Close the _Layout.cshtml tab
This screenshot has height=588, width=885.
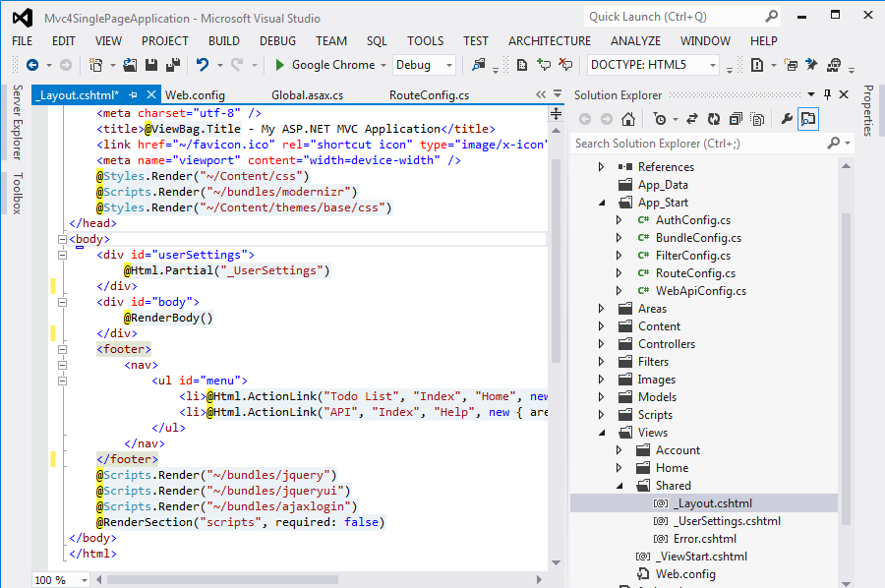[x=151, y=94]
